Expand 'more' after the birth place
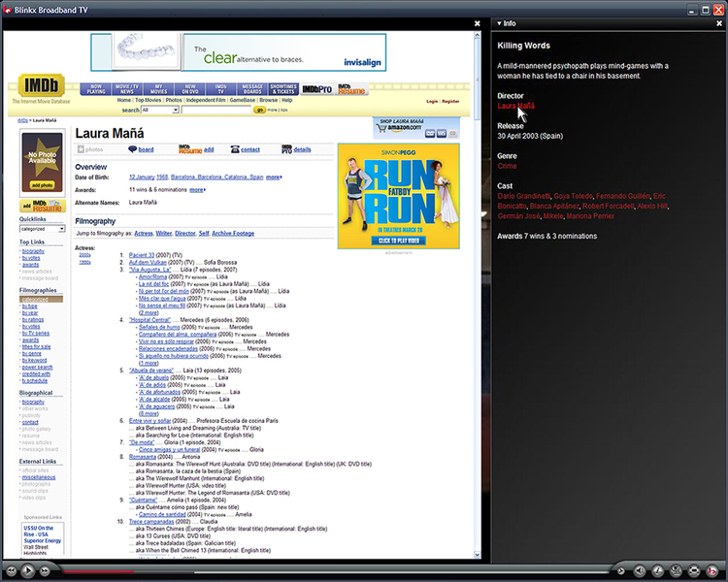This screenshot has height=582, width=728. tap(274, 178)
